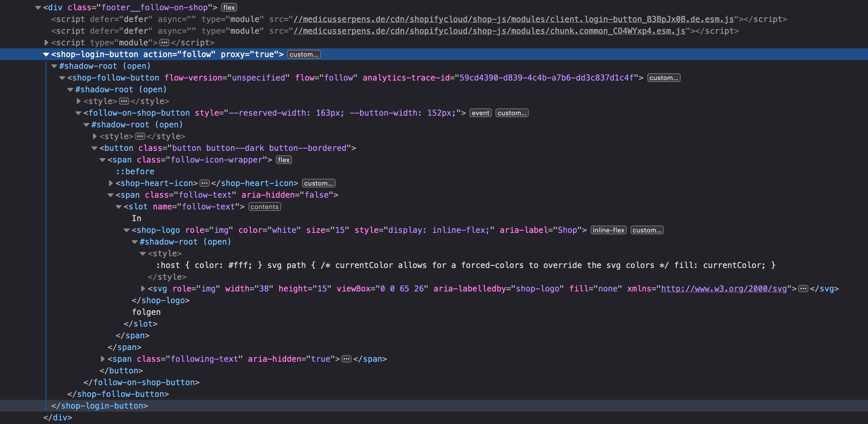This screenshot has width=868, height=424.
Task: Expand the svg role="img" node
Action: pos(143,289)
